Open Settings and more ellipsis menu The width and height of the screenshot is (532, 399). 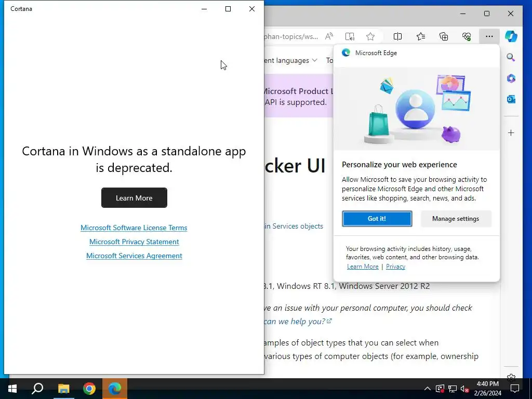click(489, 36)
